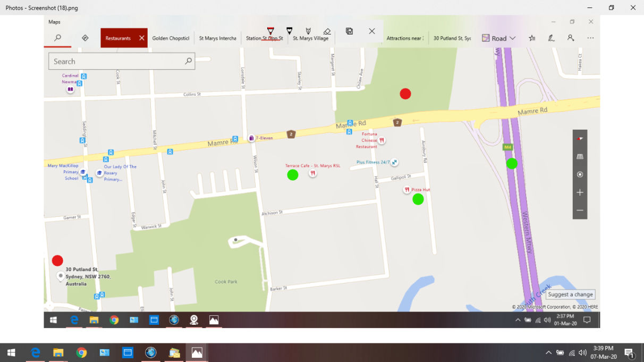Open Google Chrome from the Windows taskbar

pyautogui.click(x=81, y=353)
